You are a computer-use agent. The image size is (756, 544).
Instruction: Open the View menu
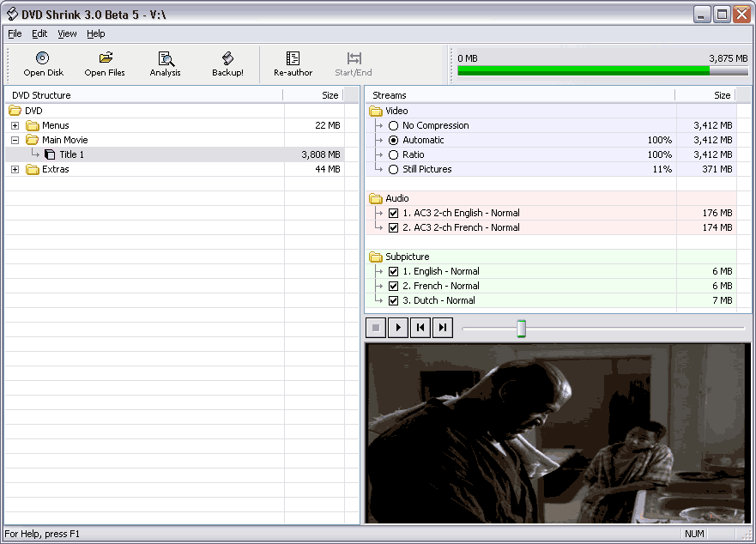67,33
